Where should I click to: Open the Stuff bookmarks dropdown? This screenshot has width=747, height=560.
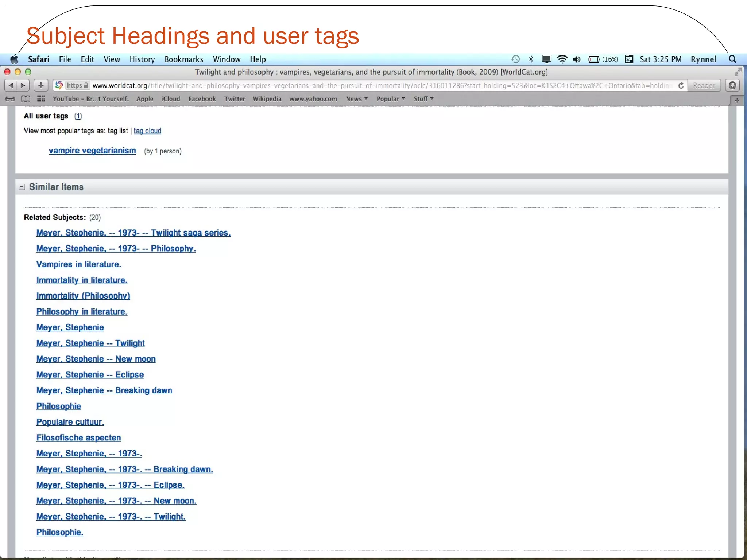pyautogui.click(x=423, y=99)
